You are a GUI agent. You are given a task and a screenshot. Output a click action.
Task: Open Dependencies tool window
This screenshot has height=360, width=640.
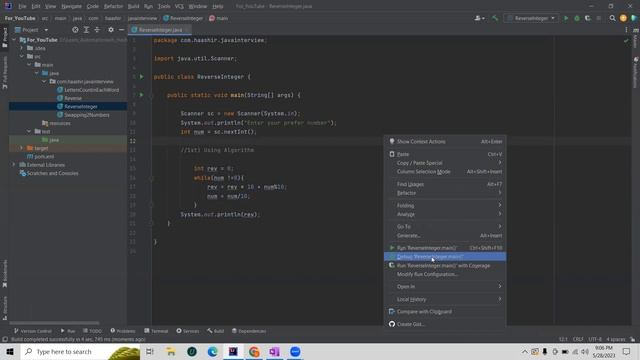click(249, 331)
